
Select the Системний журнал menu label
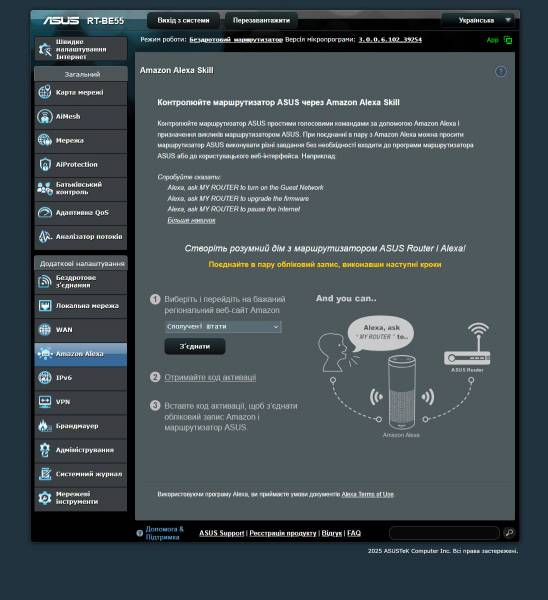[89, 474]
